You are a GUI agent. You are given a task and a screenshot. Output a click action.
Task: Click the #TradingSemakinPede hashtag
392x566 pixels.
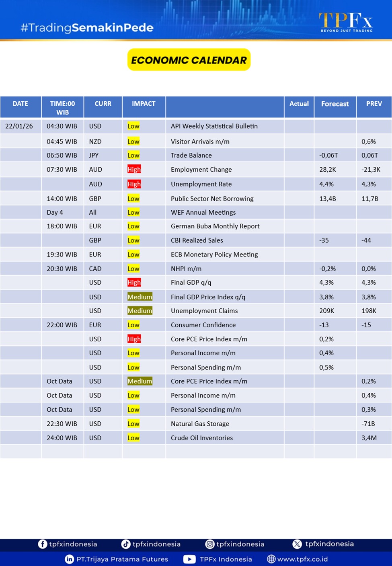click(x=87, y=28)
